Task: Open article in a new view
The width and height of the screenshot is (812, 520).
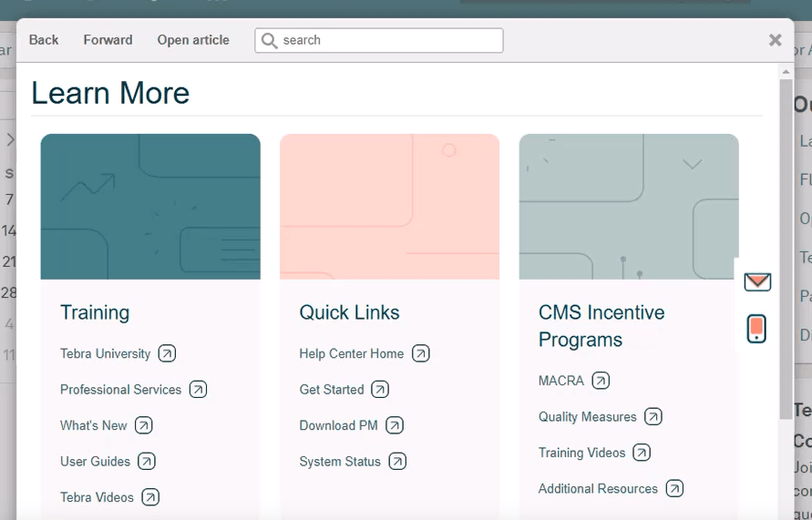Action: pyautogui.click(x=193, y=40)
